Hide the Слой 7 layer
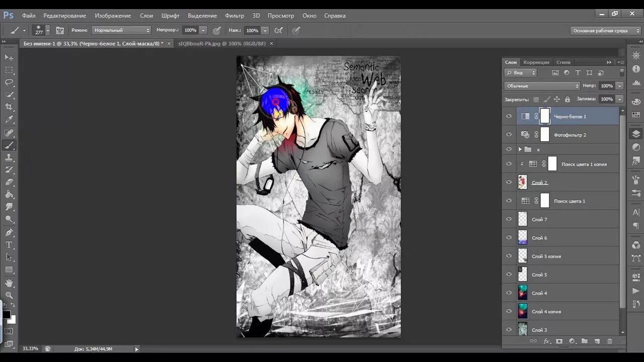Screen dimensions: 644x362 tap(509, 219)
